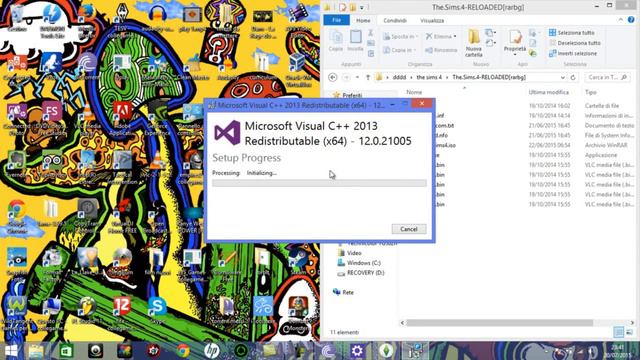Refresh the Explorer folder view
640x360 pixels.
click(x=573, y=77)
